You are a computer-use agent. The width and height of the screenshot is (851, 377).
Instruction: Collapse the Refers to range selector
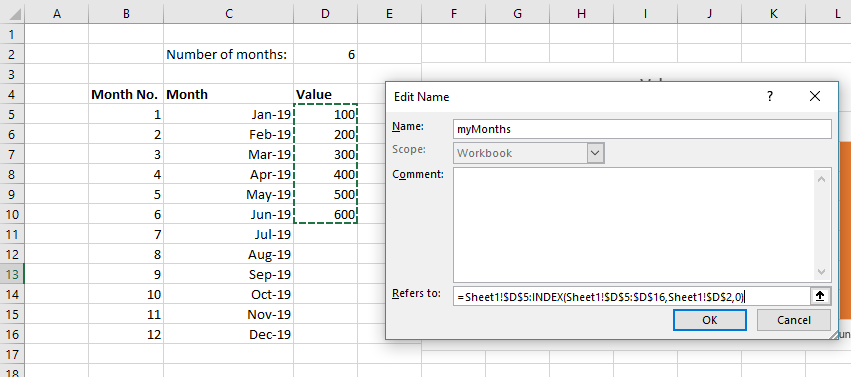pyautogui.click(x=820, y=296)
